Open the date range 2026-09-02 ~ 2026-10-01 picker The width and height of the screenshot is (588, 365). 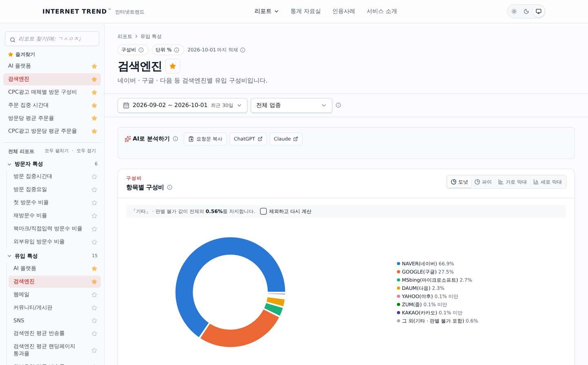[x=183, y=105]
